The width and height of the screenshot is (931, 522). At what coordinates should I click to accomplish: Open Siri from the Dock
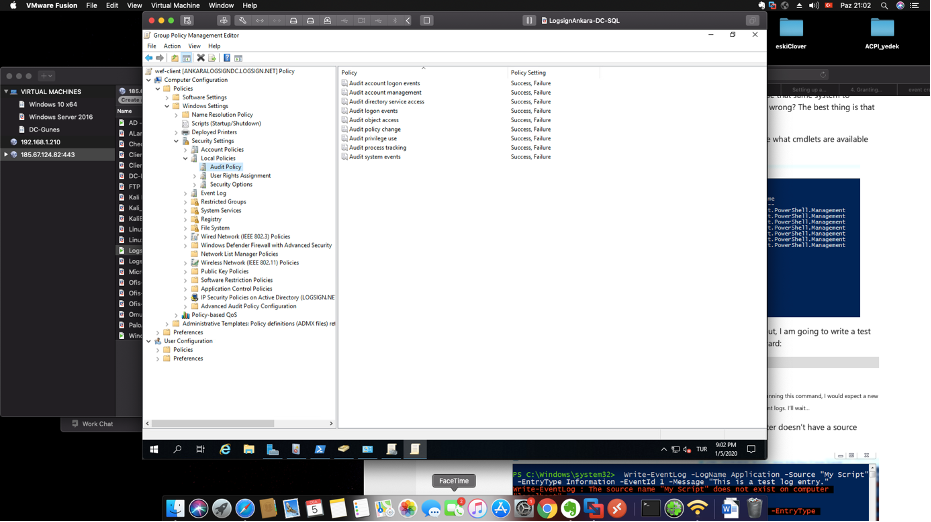coord(198,508)
